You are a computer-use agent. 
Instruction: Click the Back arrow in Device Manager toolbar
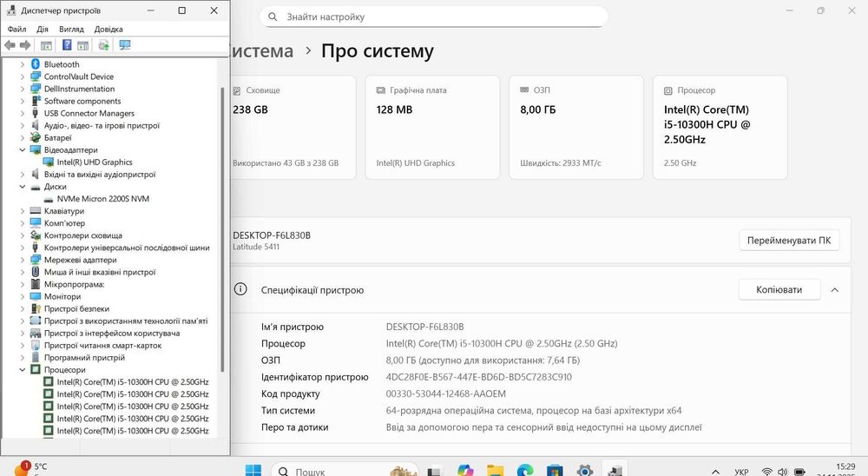10,45
